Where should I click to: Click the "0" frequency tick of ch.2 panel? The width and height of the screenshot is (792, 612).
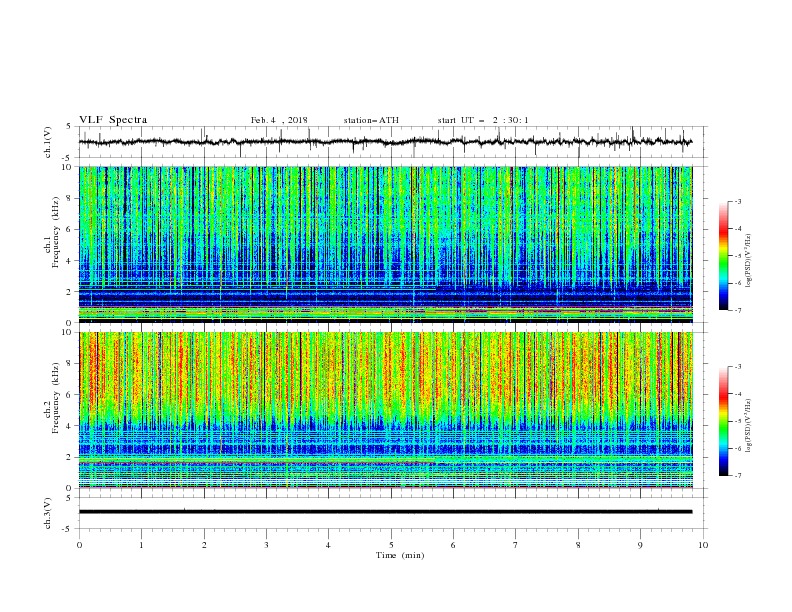70,488
